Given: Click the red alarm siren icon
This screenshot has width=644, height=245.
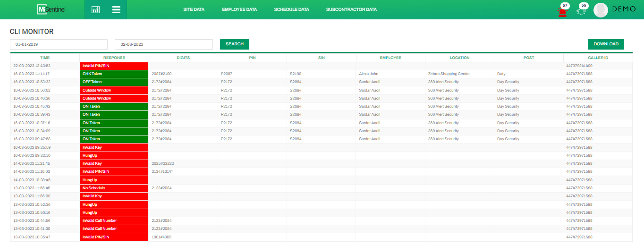Looking at the screenshot, I should [x=562, y=12].
